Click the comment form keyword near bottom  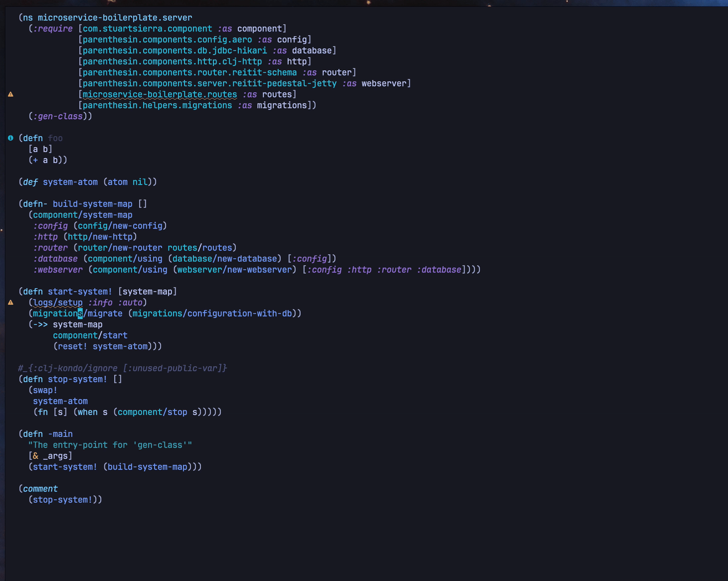pos(40,489)
